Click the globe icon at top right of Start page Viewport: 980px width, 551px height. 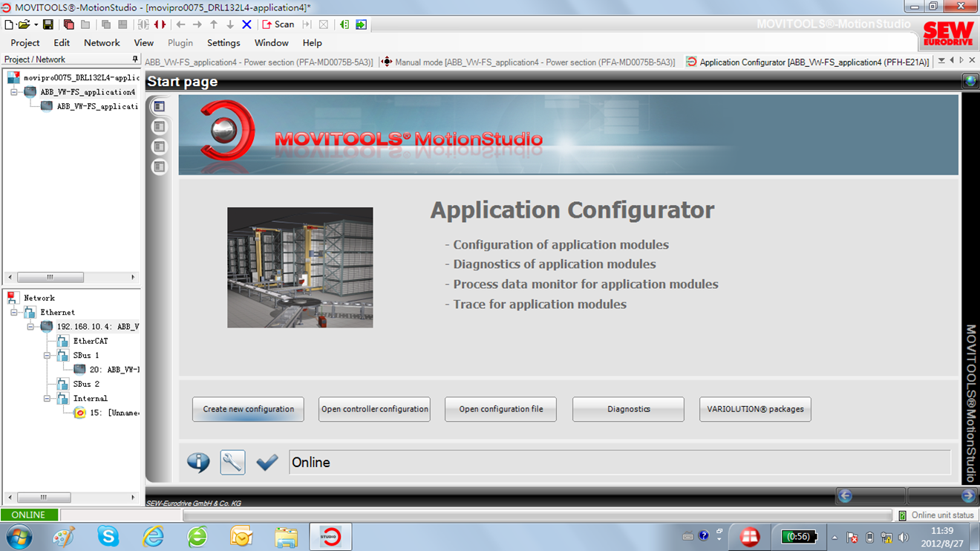(970, 81)
